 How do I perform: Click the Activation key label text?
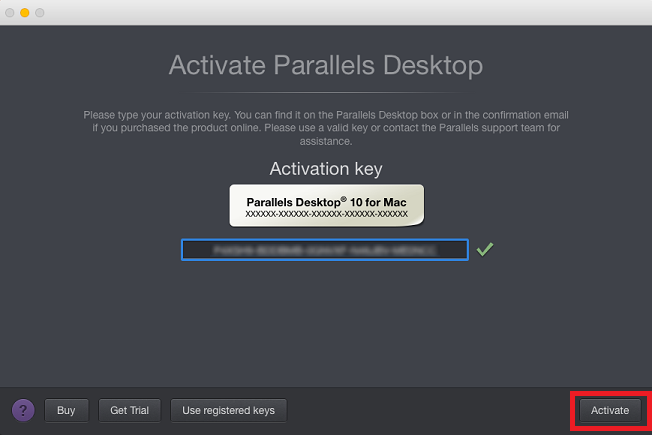(326, 169)
